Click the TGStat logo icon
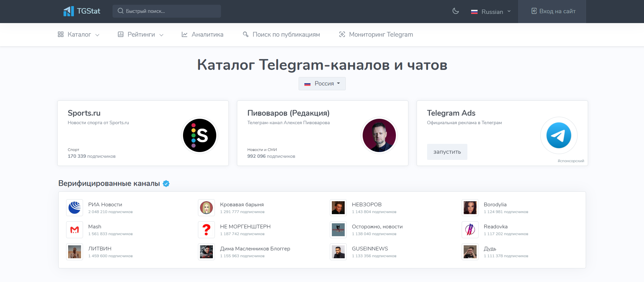Image resolution: width=644 pixels, height=282 pixels. (68, 11)
